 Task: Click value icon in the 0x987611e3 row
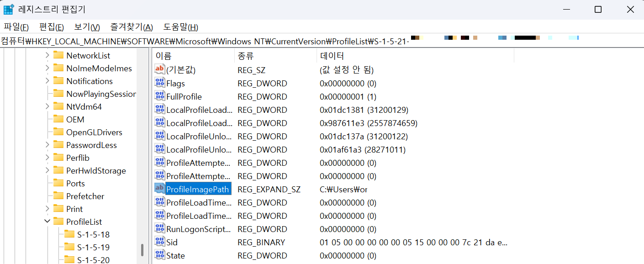click(159, 122)
